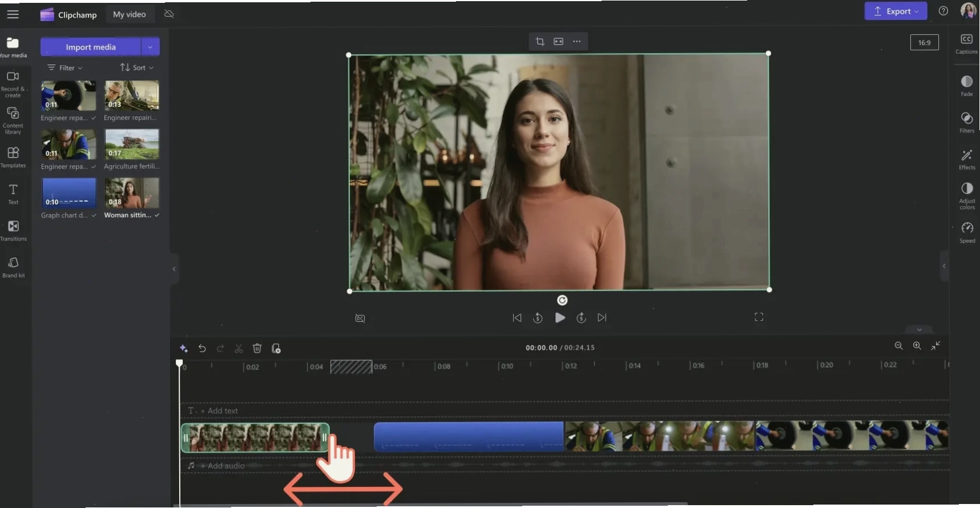
Task: Select the Agriculture fertili... thumbnail
Action: point(132,144)
